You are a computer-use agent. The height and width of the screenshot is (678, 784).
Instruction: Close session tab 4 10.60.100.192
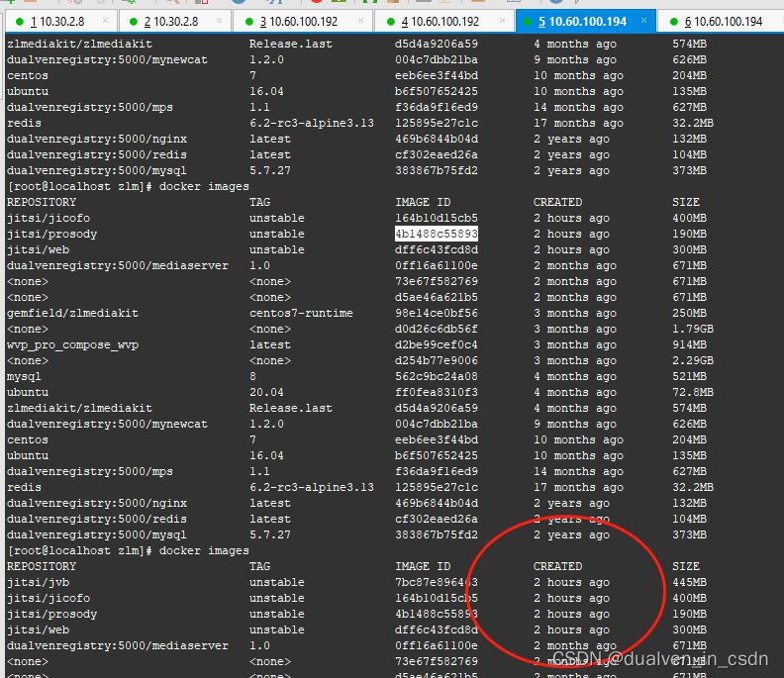[x=502, y=21]
